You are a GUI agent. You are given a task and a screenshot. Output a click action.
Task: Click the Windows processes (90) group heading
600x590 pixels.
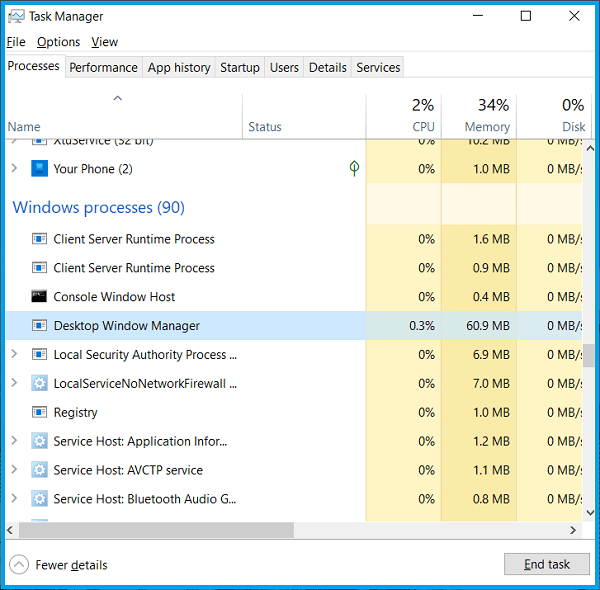(99, 207)
